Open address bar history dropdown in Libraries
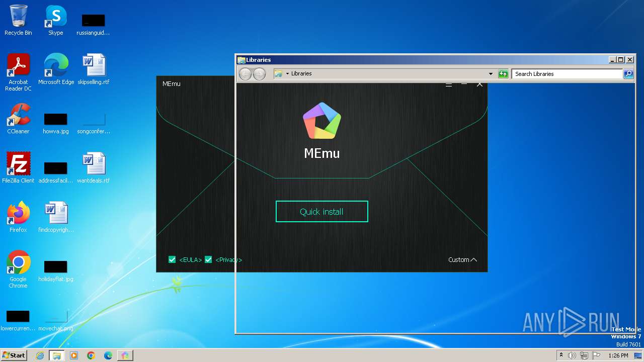 491,74
